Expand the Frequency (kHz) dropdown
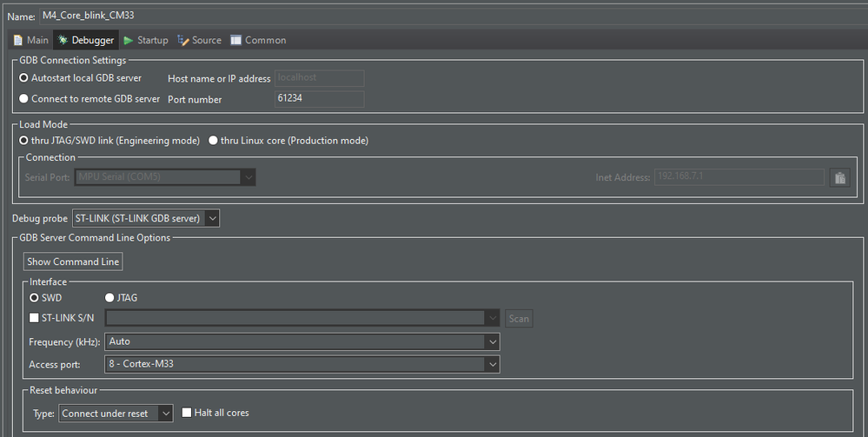Viewport: 868px width, 437px height. click(x=301, y=341)
